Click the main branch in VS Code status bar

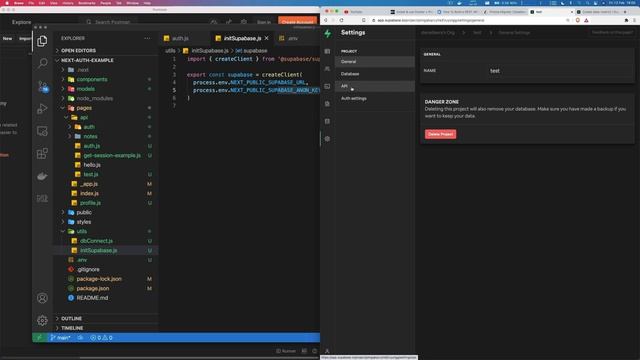60,338
